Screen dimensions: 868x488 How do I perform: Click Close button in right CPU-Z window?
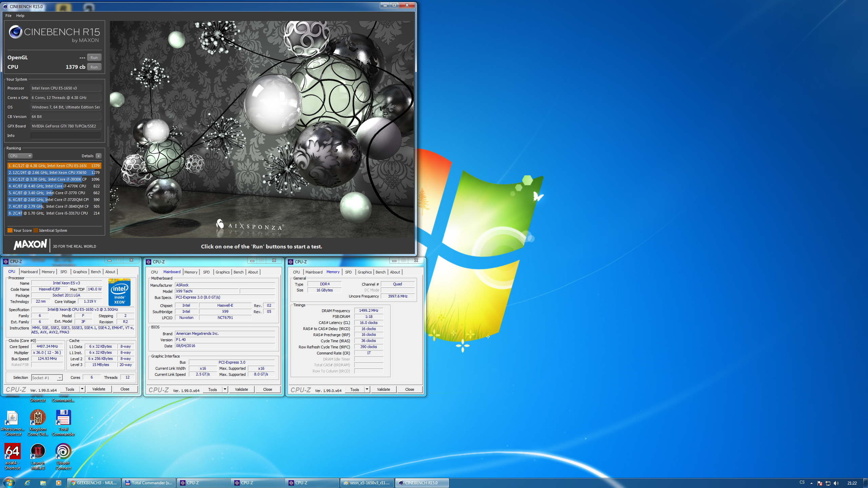(410, 389)
